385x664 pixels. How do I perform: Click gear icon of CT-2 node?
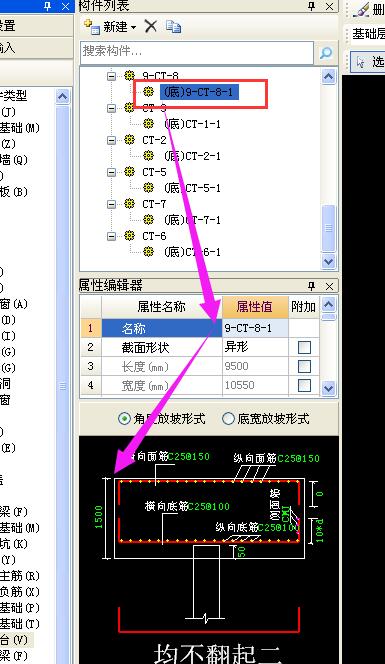130,139
